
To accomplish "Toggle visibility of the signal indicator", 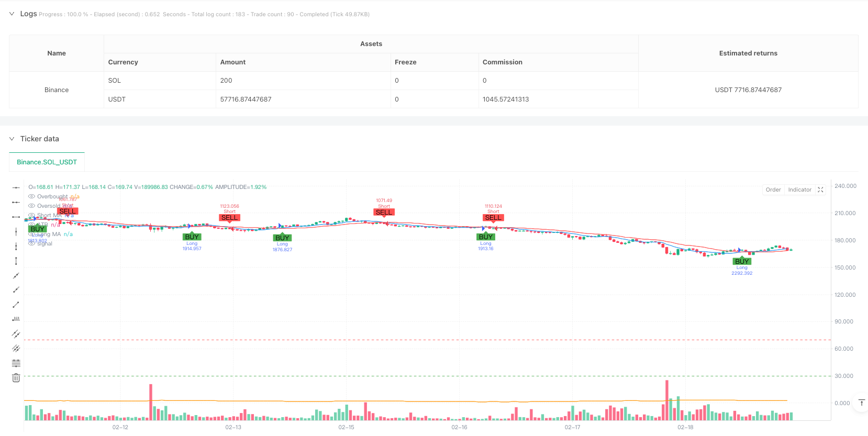I will coord(31,244).
